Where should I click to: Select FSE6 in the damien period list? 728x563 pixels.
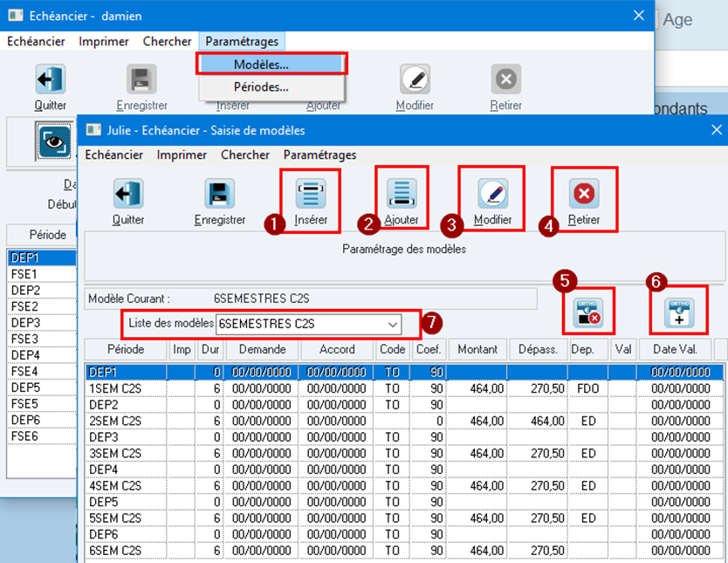pyautogui.click(x=42, y=436)
